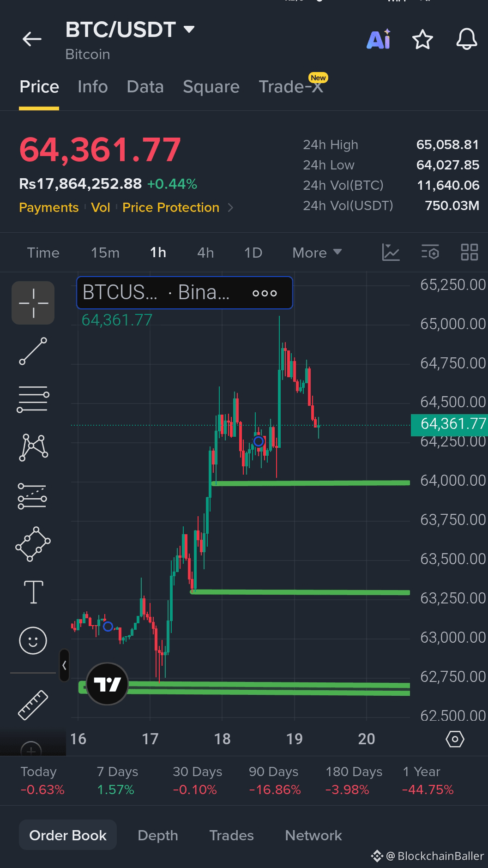The width and height of the screenshot is (488, 868).
Task: Open the emoji sticker tool
Action: click(33, 640)
